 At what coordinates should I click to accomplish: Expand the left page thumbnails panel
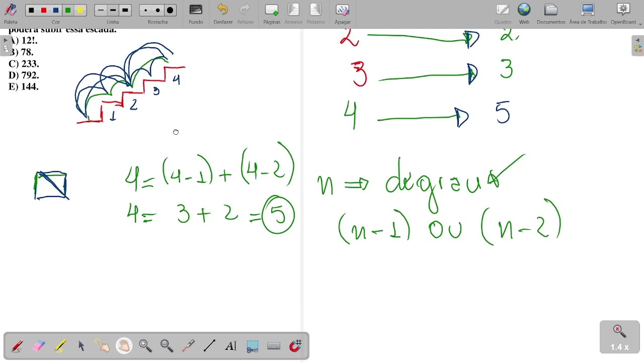[x=6, y=45]
